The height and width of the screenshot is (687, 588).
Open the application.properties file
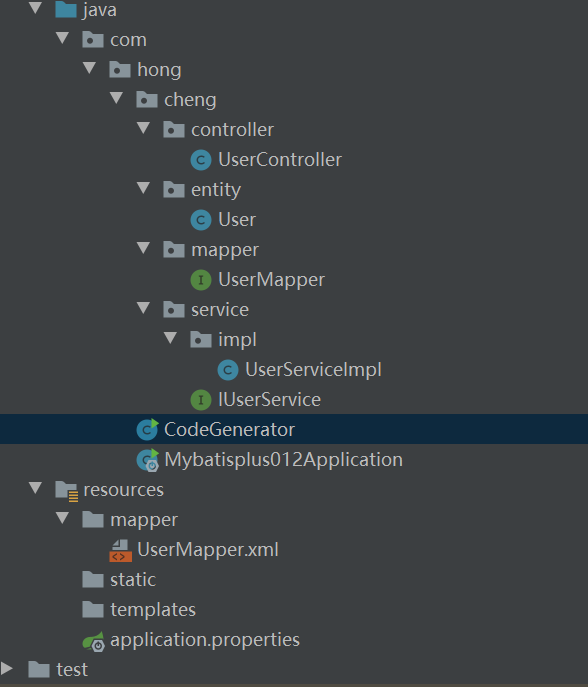205,640
